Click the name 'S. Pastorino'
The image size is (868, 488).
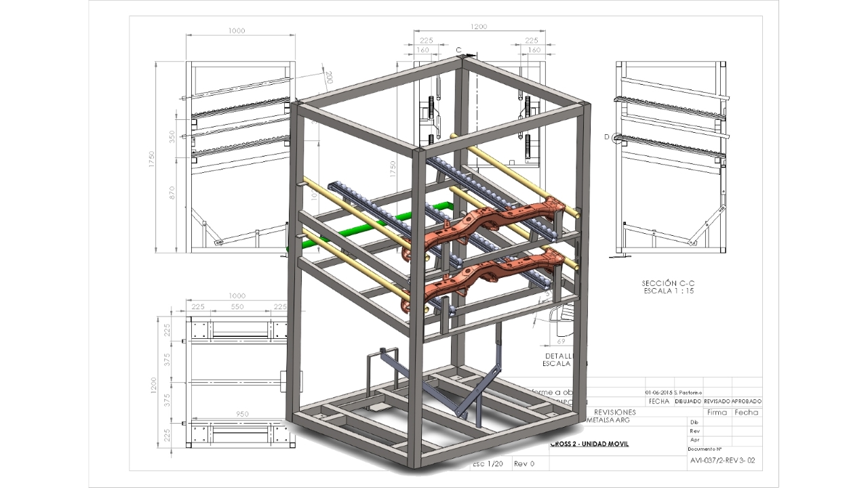coord(687,392)
